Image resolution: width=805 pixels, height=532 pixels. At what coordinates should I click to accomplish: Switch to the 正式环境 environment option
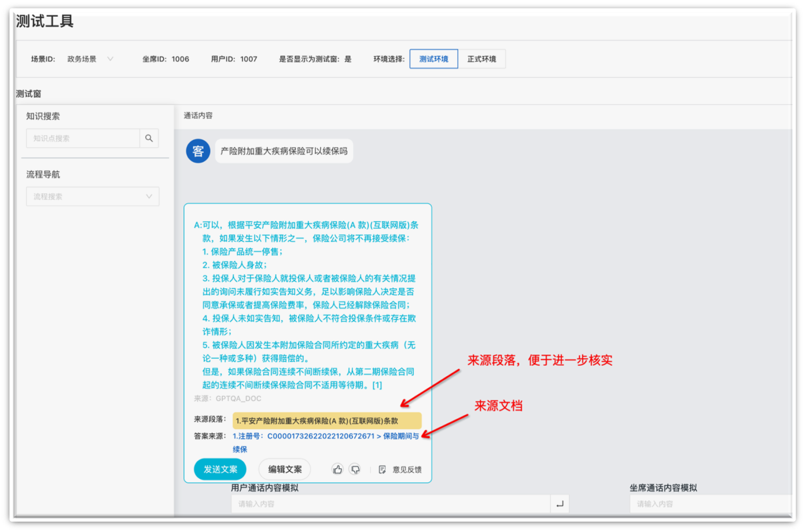(x=481, y=59)
